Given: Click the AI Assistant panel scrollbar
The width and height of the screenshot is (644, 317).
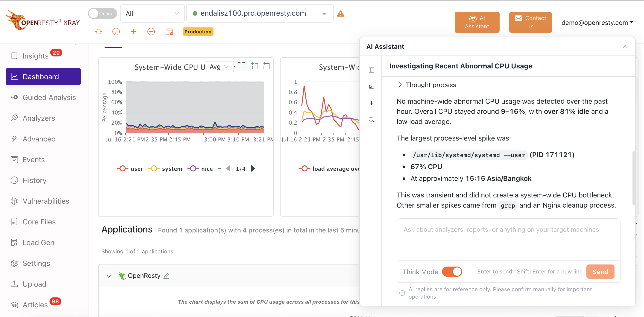Looking at the screenshot, I should pyautogui.click(x=633, y=178).
